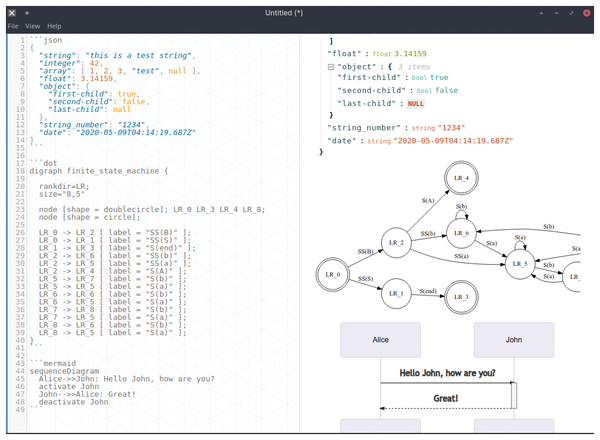Click line number 49 in the gutter
Screen dimensions: 600x440
coord(20,410)
